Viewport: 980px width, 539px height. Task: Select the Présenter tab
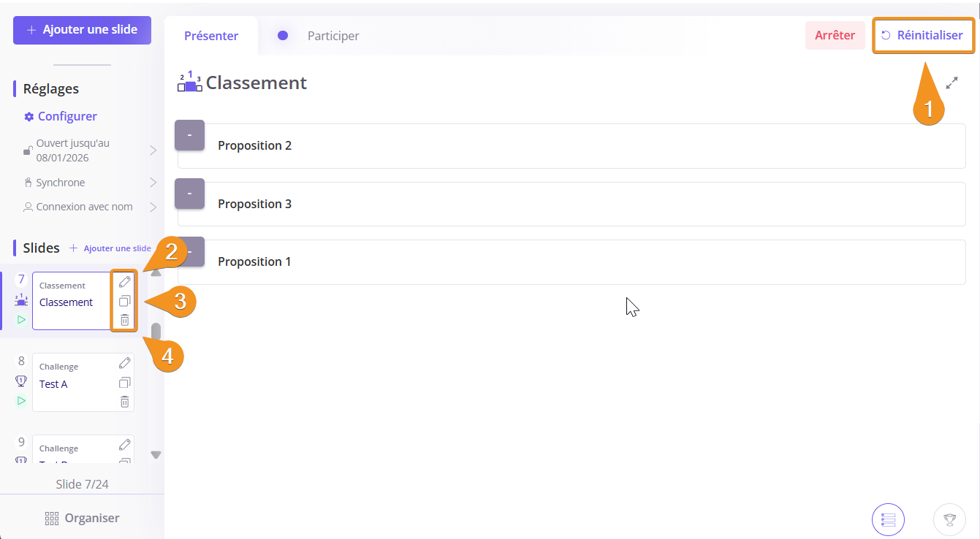point(211,36)
